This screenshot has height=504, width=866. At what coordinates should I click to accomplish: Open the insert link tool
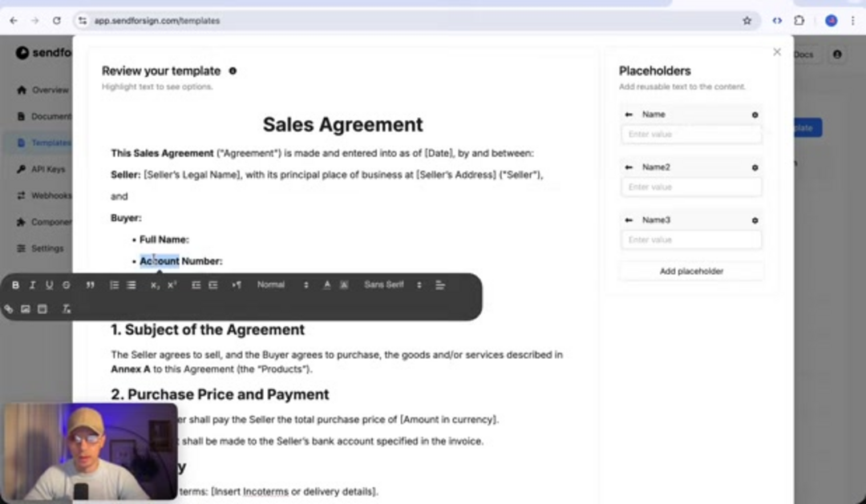8,308
